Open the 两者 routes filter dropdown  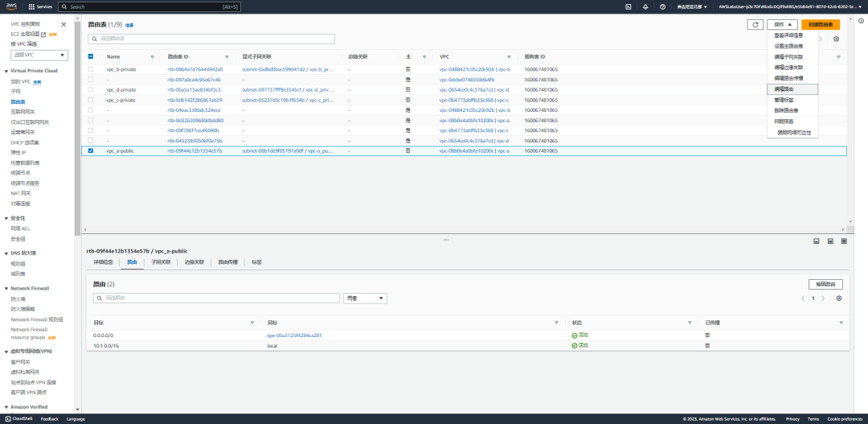pos(366,298)
